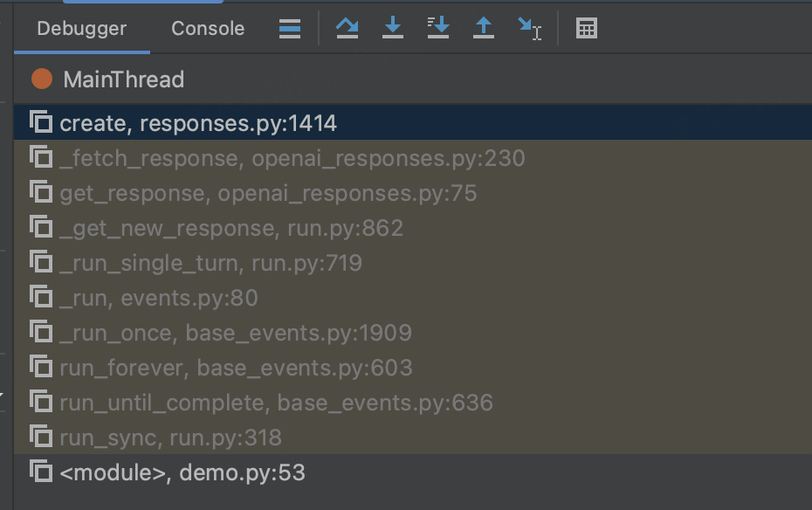Click the Step Over icon
This screenshot has height=510, width=812.
pos(348,27)
